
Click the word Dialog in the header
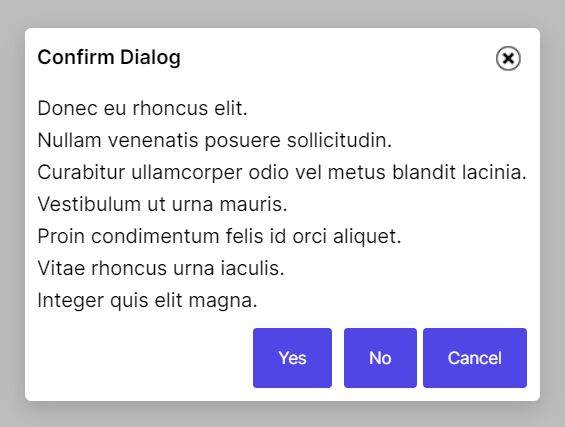pos(150,58)
